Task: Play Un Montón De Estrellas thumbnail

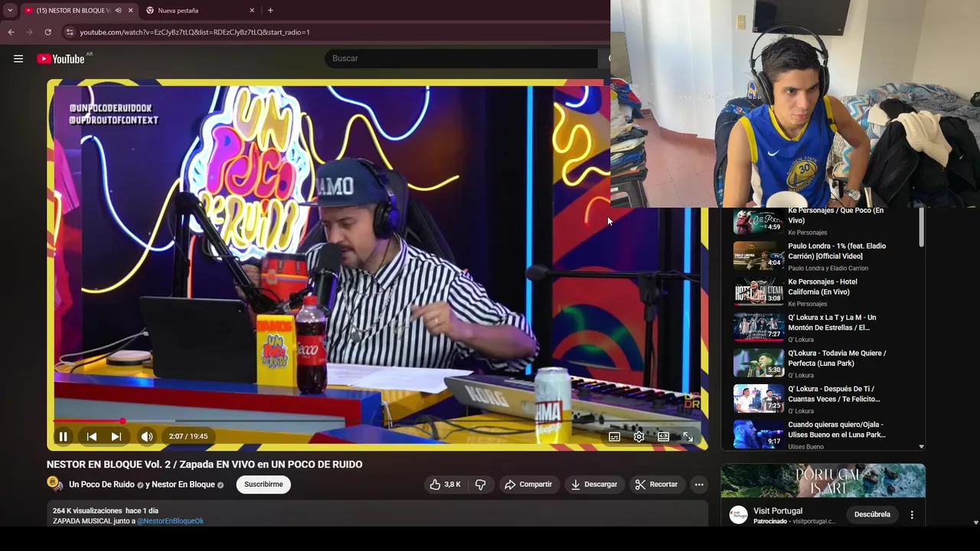Action: pyautogui.click(x=758, y=328)
